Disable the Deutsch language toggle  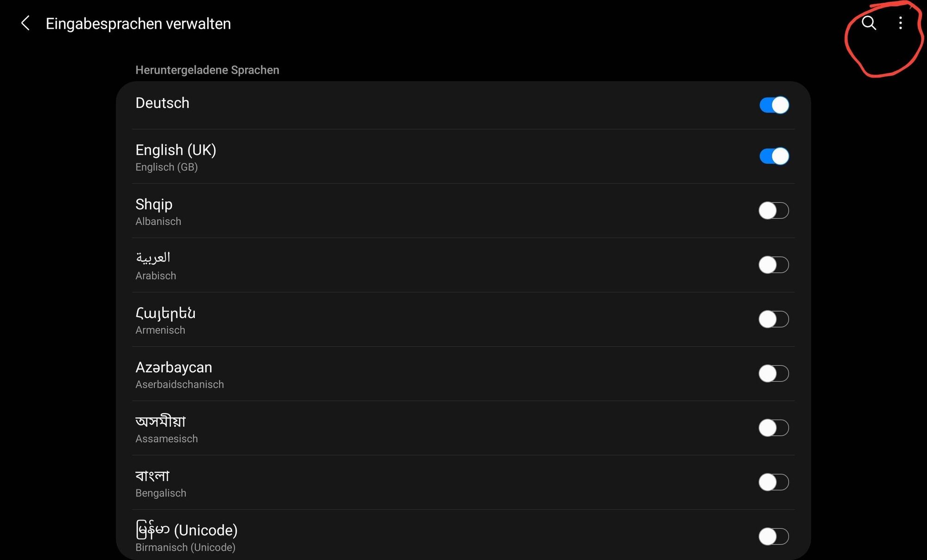774,105
